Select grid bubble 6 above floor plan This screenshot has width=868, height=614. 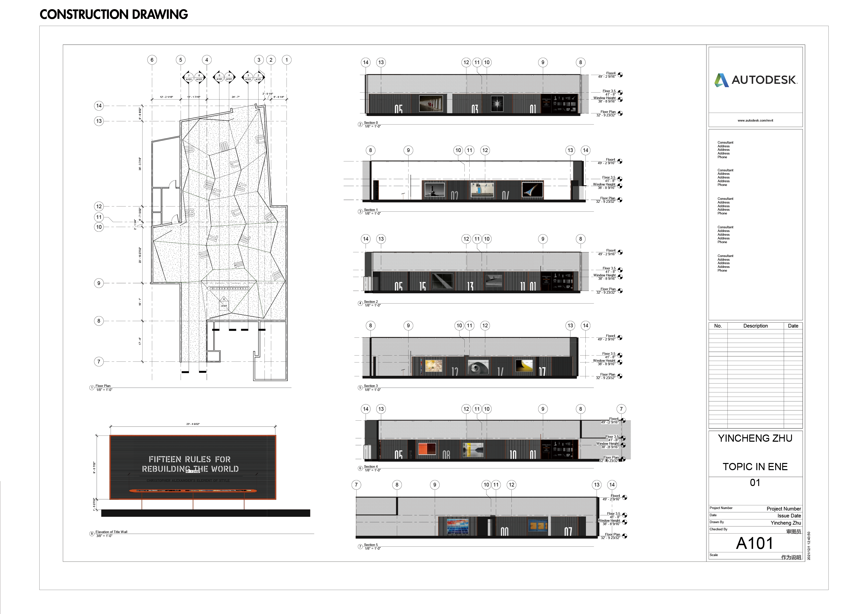click(152, 60)
